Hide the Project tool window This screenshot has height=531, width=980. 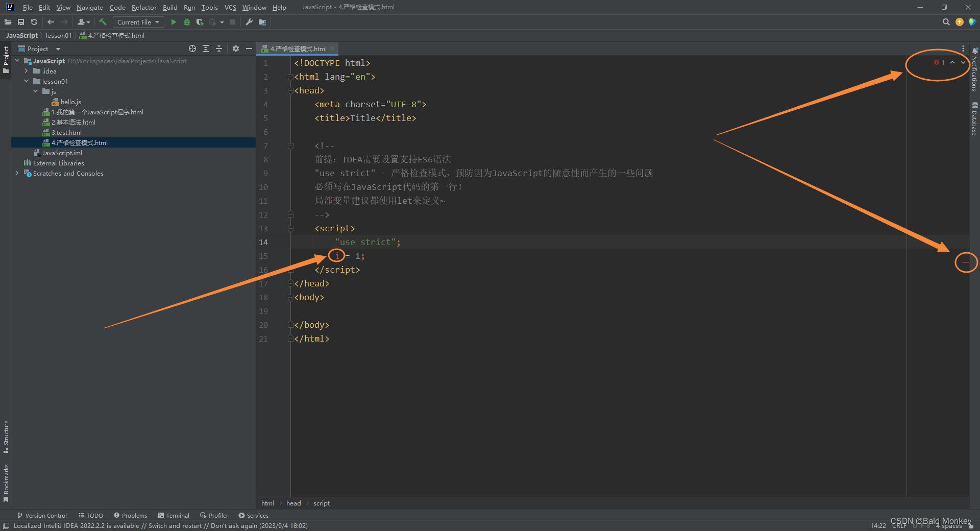tap(249, 49)
